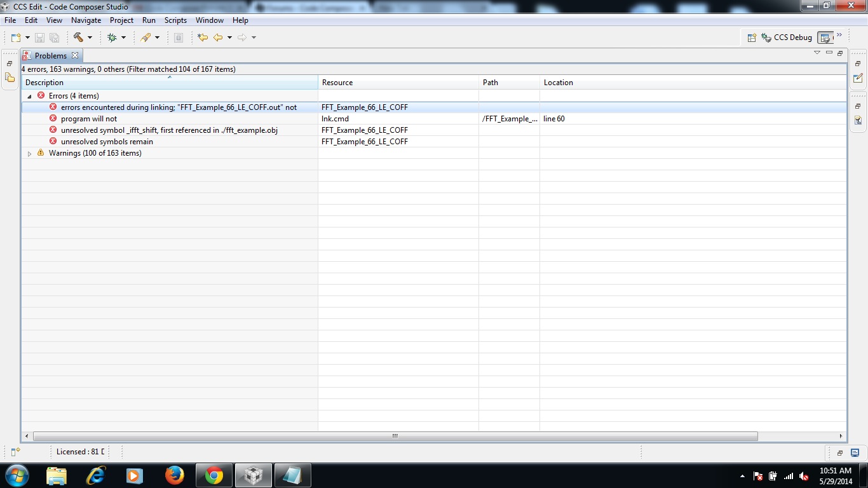Open the Back navigation history dropdown
This screenshot has width=868, height=488.
(x=229, y=37)
